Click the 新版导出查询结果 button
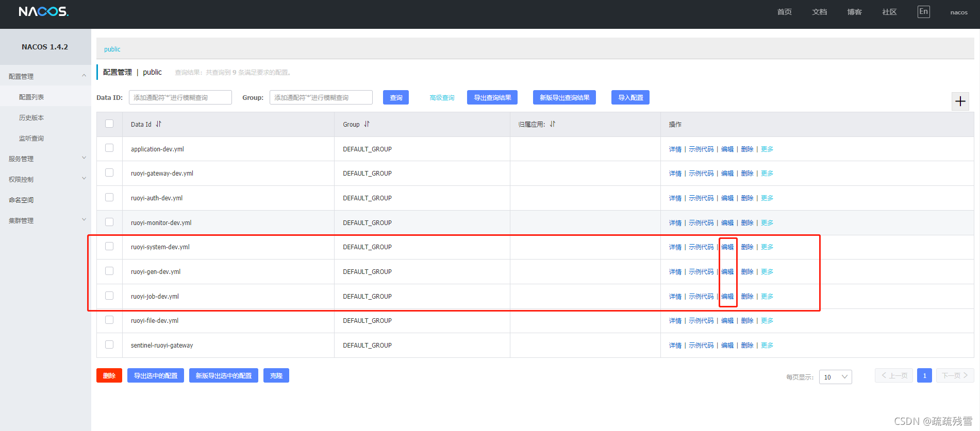The width and height of the screenshot is (980, 431). pos(564,97)
